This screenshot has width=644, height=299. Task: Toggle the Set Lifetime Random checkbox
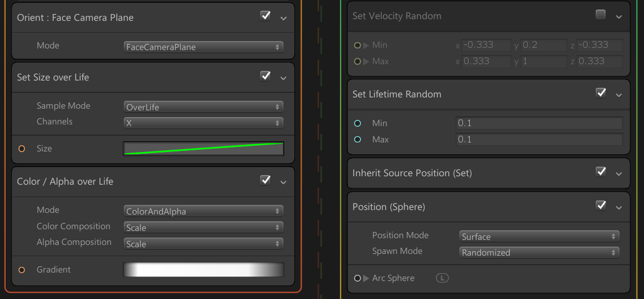601,93
